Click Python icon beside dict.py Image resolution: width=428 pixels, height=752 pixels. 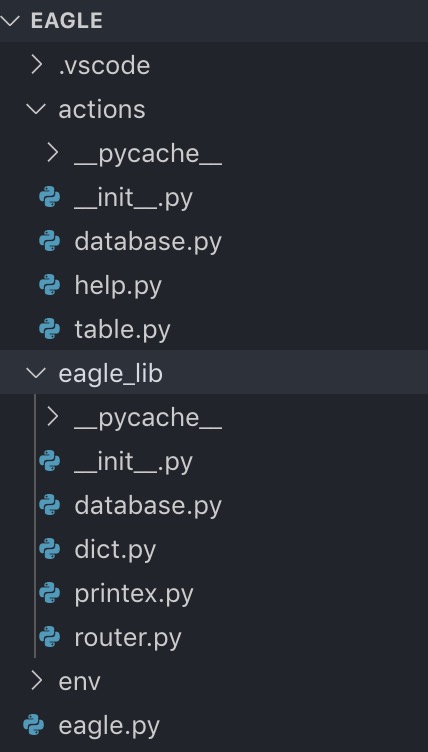click(49, 550)
